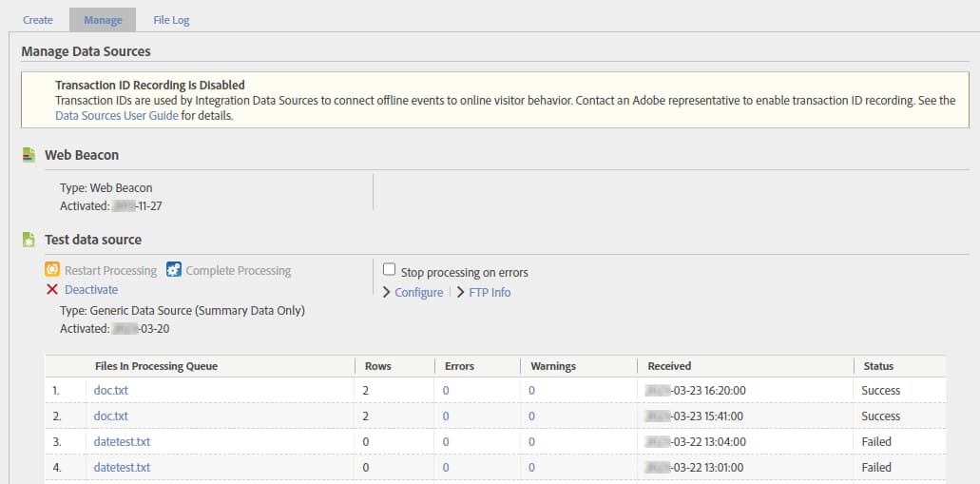Open the File Log tab
980x484 pixels.
click(x=171, y=20)
